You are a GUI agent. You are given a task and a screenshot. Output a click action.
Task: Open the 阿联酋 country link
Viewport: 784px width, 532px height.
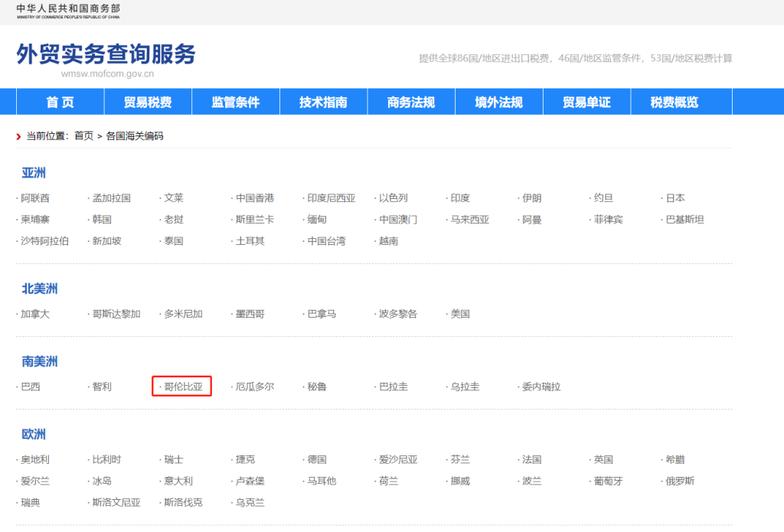point(35,198)
